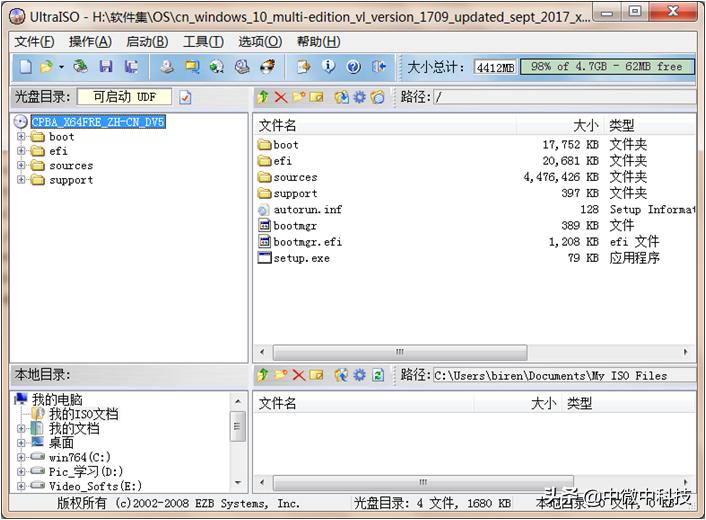Select CPBA_X64FRE_ZH-CN_DV5 root disc node
Viewport: 706px width, 520px height.
click(98, 122)
